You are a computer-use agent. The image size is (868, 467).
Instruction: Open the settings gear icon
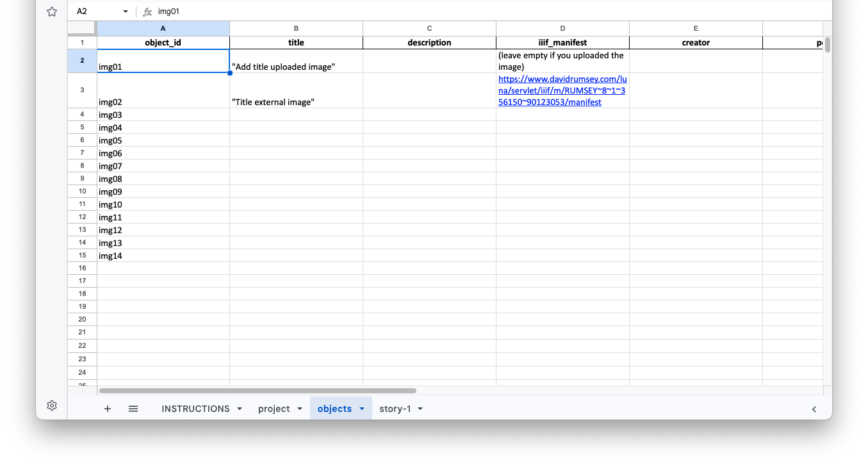click(52, 405)
